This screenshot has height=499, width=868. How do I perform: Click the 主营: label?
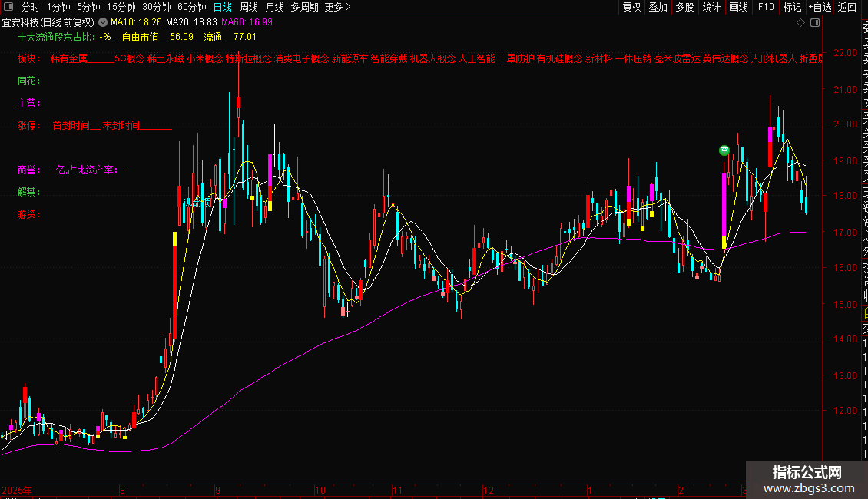[28, 103]
